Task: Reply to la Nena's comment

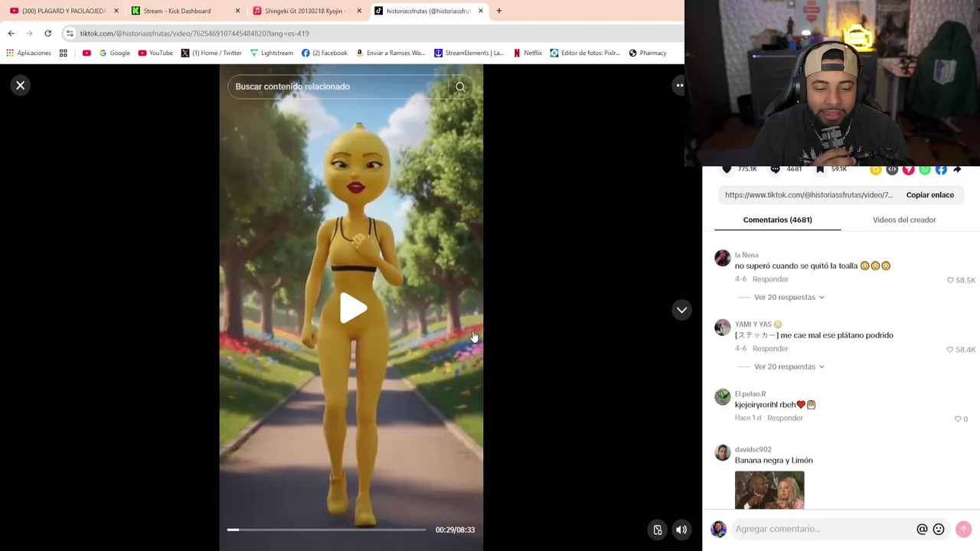Action: (x=770, y=279)
